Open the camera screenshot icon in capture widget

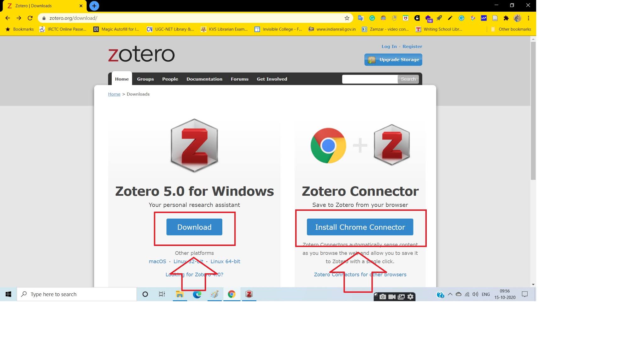383,297
